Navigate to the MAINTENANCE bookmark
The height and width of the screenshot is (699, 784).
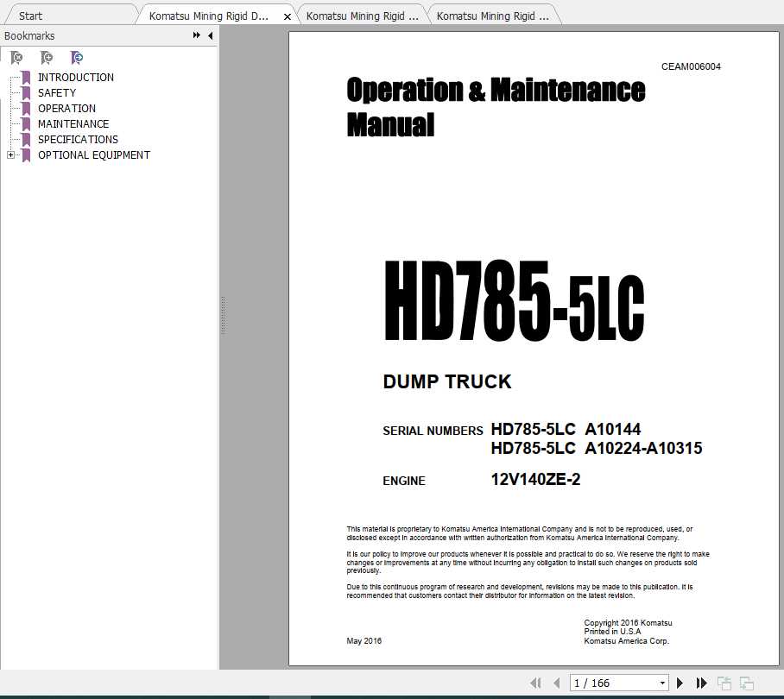pyautogui.click(x=73, y=124)
